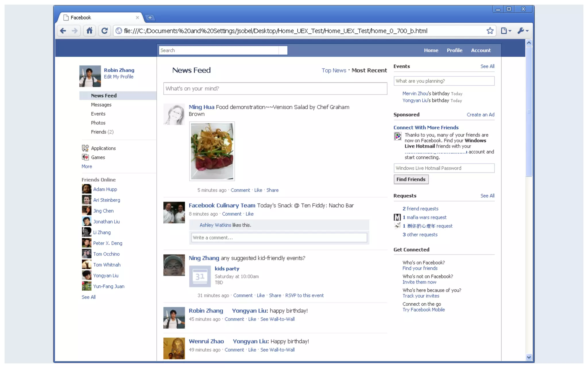Select Messages in the left navigation
This screenshot has width=588, height=368.
(101, 105)
